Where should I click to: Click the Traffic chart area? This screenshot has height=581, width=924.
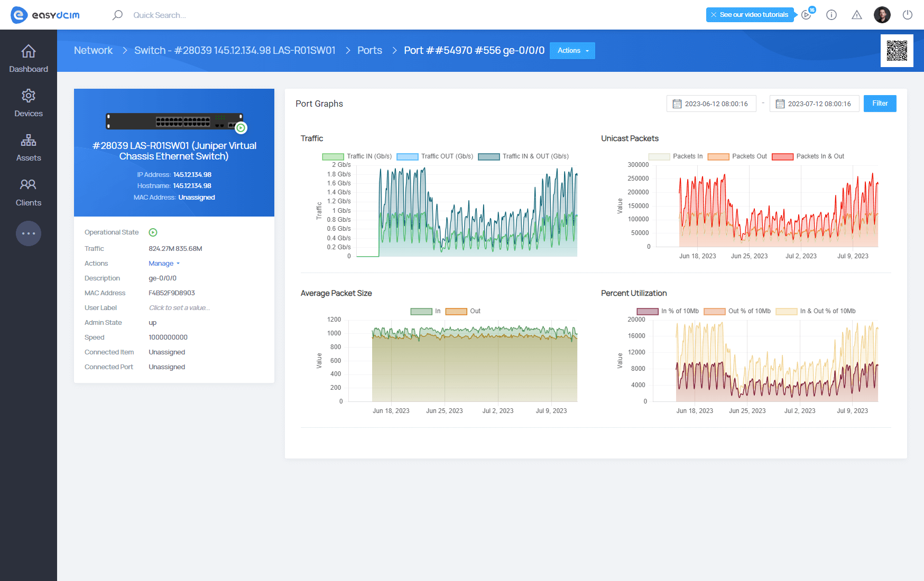click(x=467, y=211)
